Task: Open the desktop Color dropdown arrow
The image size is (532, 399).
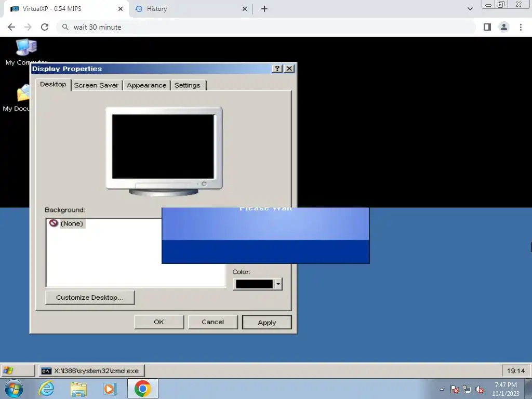Action: click(x=278, y=284)
